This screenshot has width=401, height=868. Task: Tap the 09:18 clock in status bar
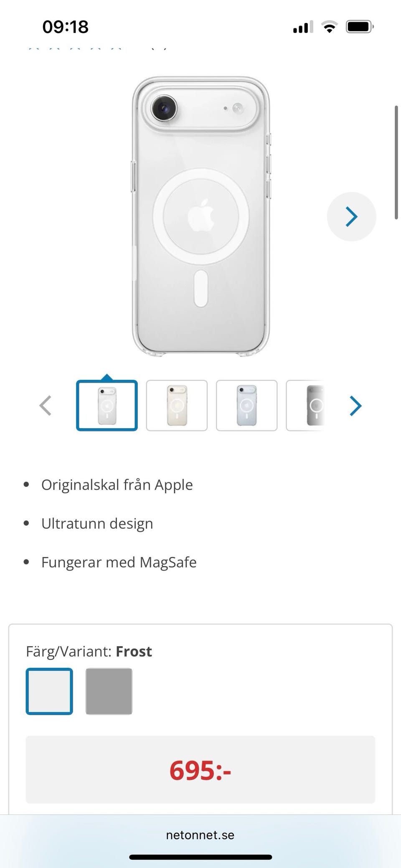click(66, 27)
